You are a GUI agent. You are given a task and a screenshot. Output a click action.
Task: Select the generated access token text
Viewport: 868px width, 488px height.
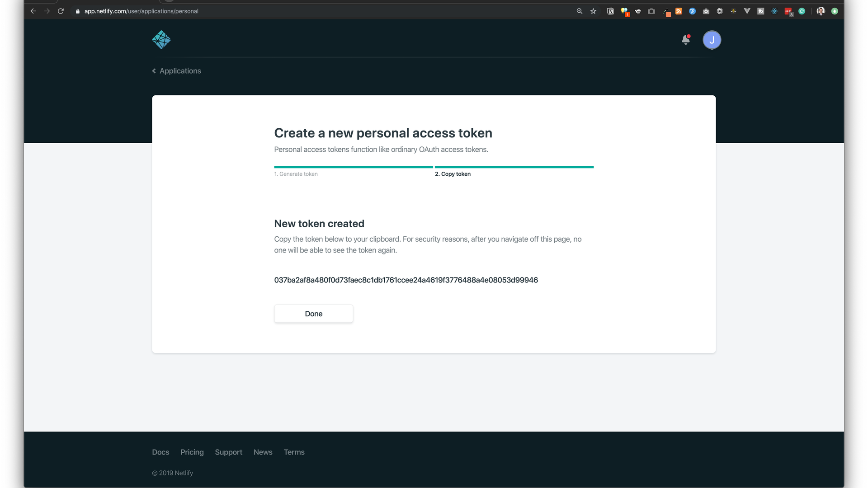coord(406,280)
